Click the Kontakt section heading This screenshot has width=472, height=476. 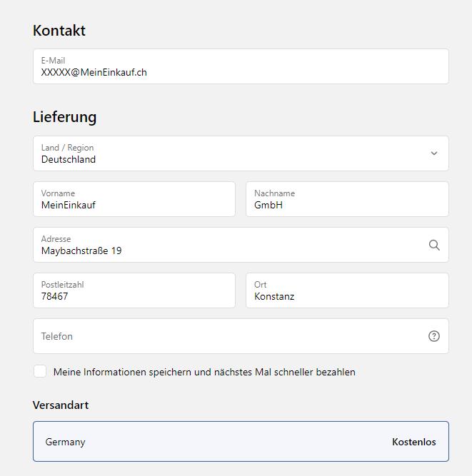pos(59,31)
